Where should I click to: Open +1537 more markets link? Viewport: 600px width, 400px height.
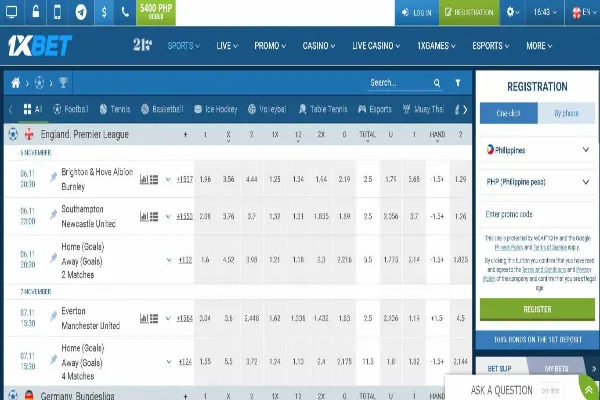click(185, 179)
